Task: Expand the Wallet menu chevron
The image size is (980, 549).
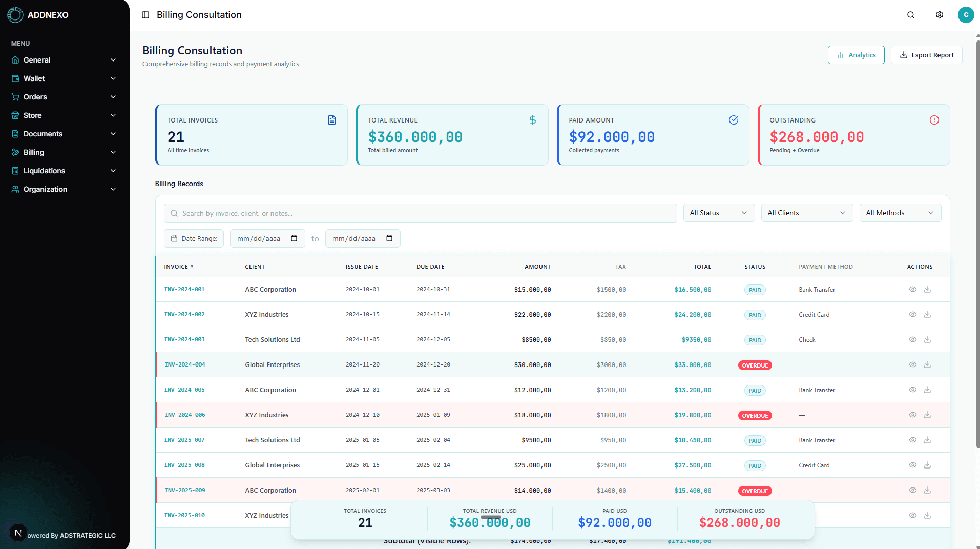Action: tap(113, 78)
